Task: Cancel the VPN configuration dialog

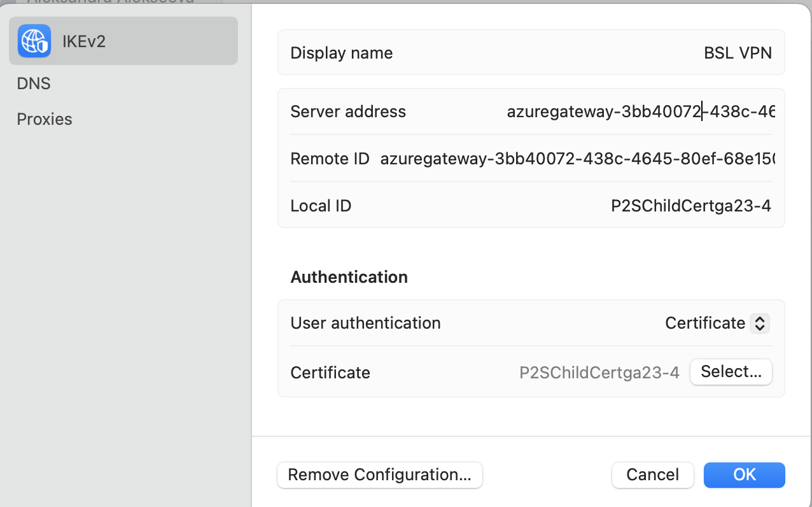Action: 652,475
